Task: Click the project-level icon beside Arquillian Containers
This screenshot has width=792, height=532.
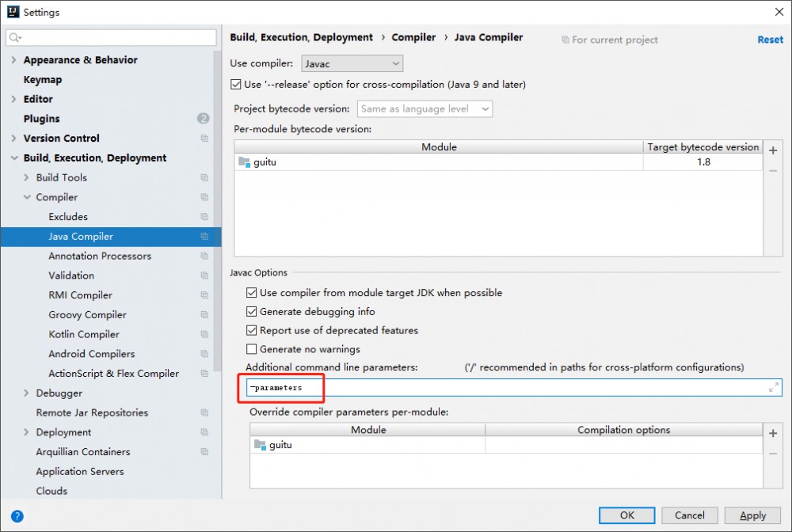Action: point(204,452)
